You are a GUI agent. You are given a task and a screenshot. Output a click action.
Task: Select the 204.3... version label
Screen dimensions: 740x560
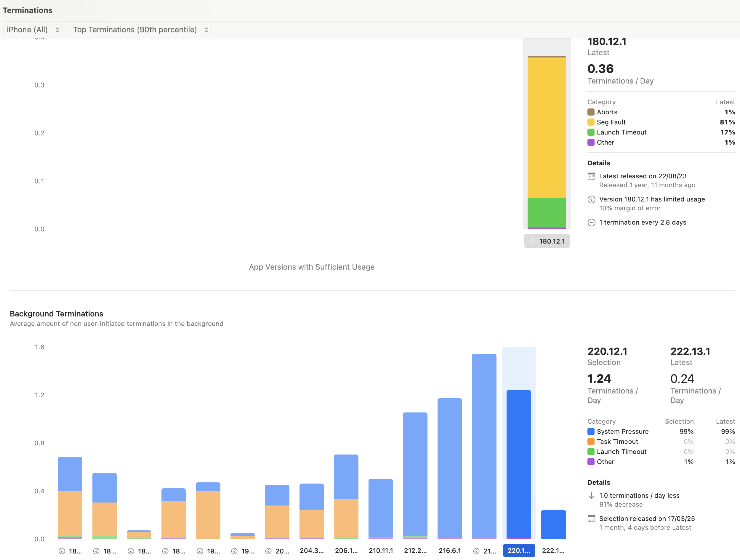(311, 551)
